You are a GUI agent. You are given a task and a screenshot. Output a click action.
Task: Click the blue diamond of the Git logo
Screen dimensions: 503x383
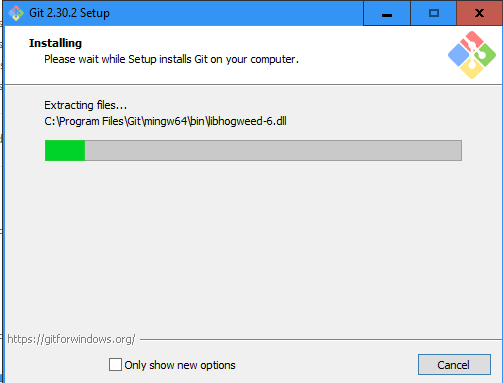(458, 55)
